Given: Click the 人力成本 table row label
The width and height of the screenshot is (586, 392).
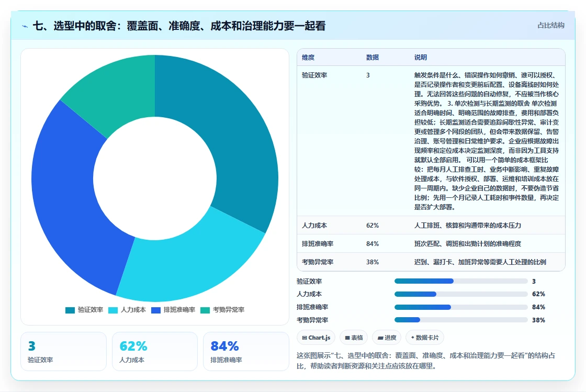Looking at the screenshot, I should coord(314,226).
